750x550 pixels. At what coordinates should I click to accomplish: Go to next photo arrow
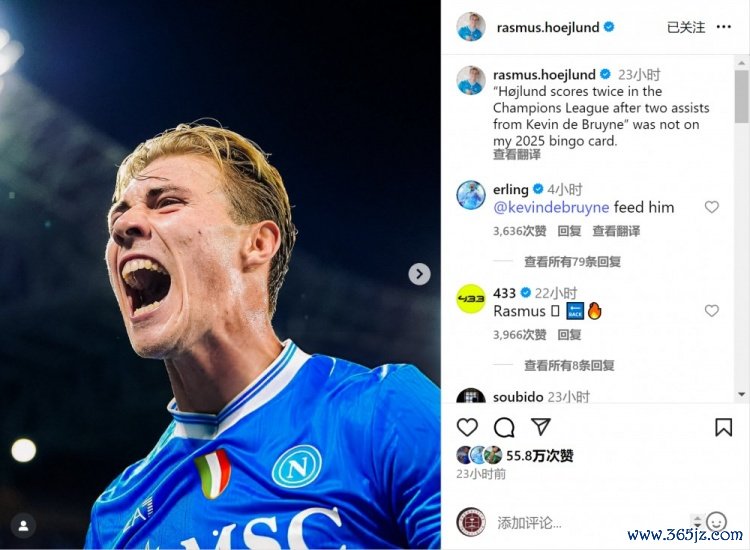(x=419, y=274)
